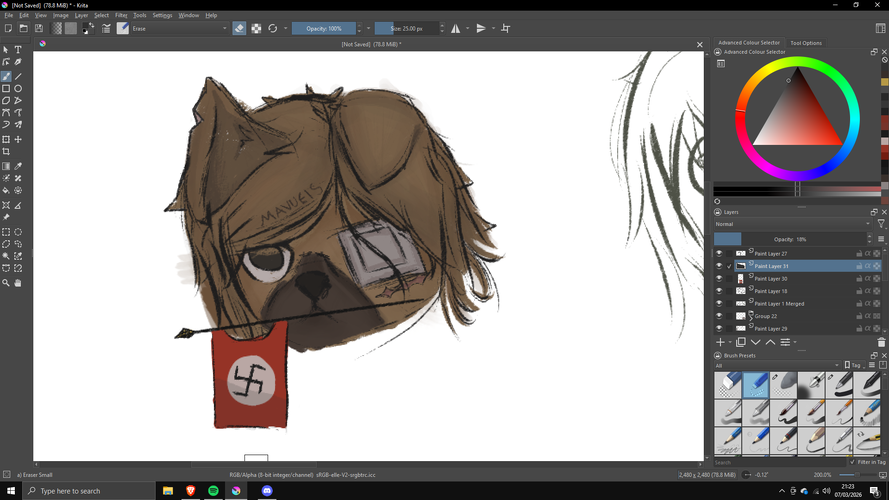Select the Pan hand tool

pyautogui.click(x=18, y=282)
